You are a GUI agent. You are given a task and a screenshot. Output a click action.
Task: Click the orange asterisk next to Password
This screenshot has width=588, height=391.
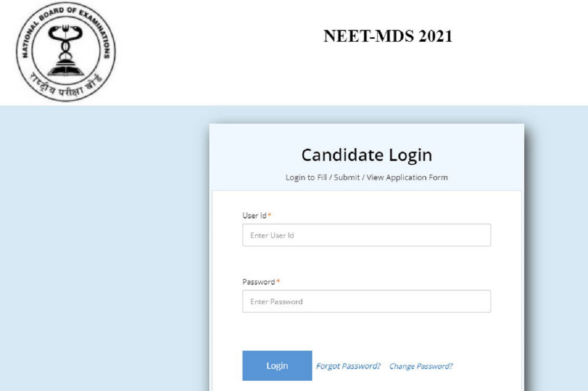pyautogui.click(x=278, y=282)
